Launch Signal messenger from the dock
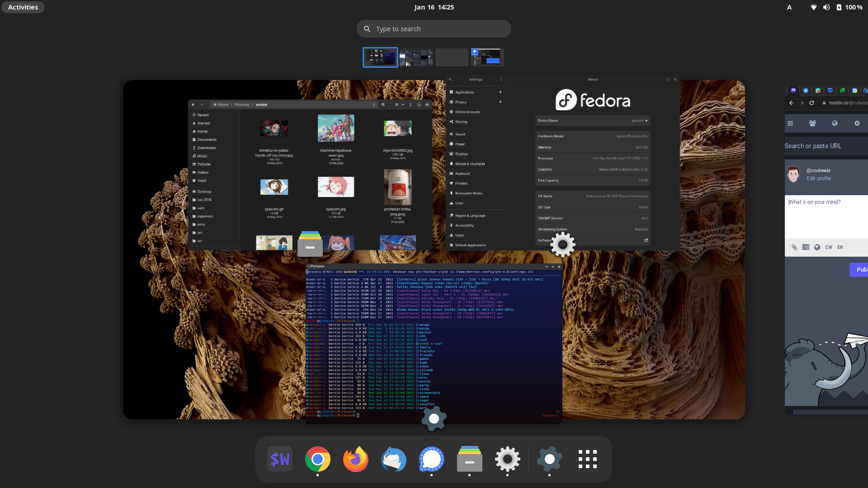This screenshot has width=868, height=488. click(x=431, y=459)
